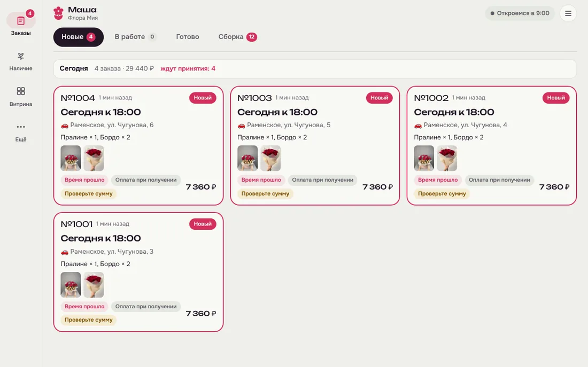Screen dimensions: 588x367
Task: Switch to the В работе tab
Action: click(x=135, y=37)
